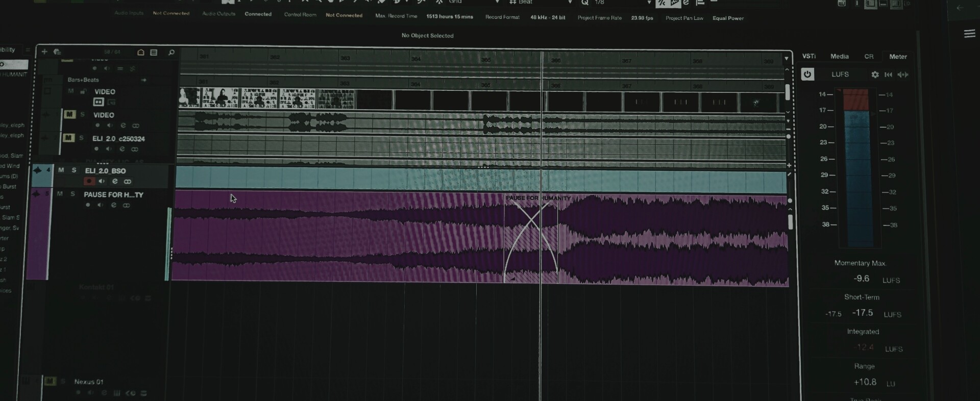Expand the ruler dropdown arrow at timeline end
Viewport: 980px width, 401px height.
tap(786, 59)
